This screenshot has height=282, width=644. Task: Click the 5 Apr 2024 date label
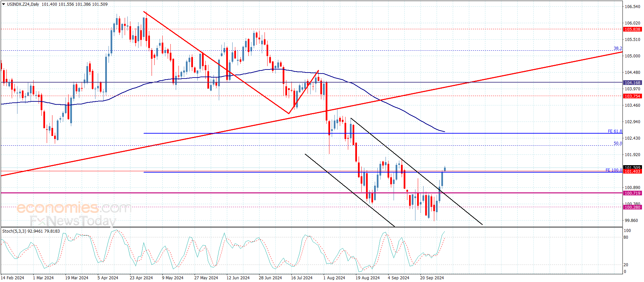tap(108, 278)
